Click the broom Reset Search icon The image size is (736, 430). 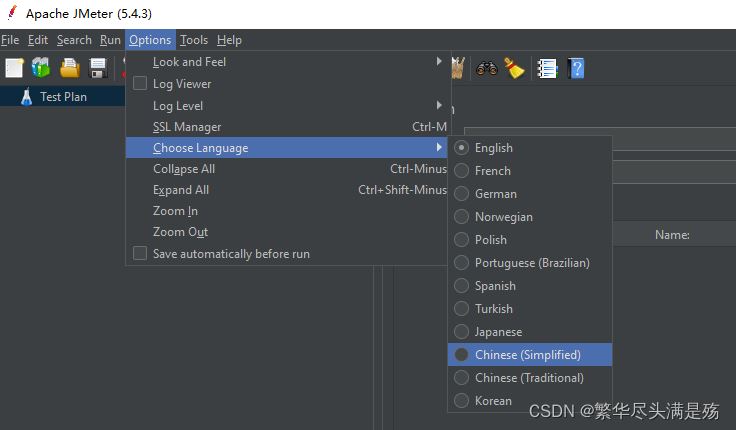pos(514,68)
